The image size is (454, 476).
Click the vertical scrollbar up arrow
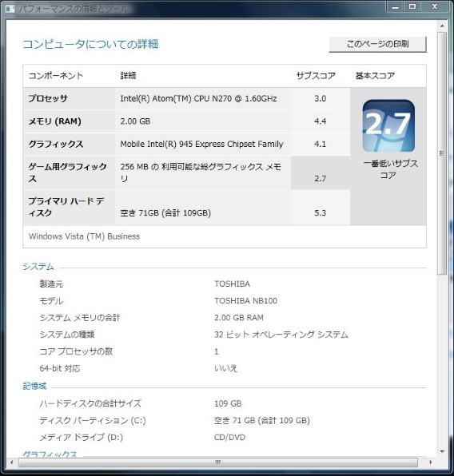coord(442,26)
